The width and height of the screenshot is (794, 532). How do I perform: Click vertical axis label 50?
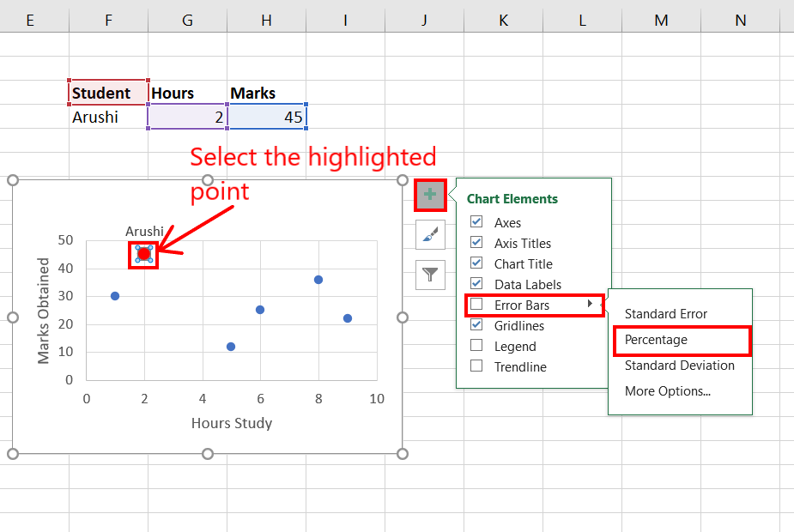pyautogui.click(x=65, y=240)
